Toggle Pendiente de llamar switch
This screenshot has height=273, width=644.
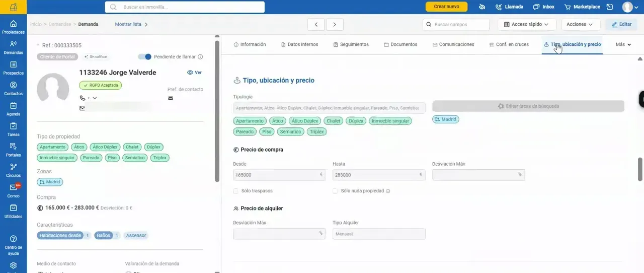click(x=145, y=57)
